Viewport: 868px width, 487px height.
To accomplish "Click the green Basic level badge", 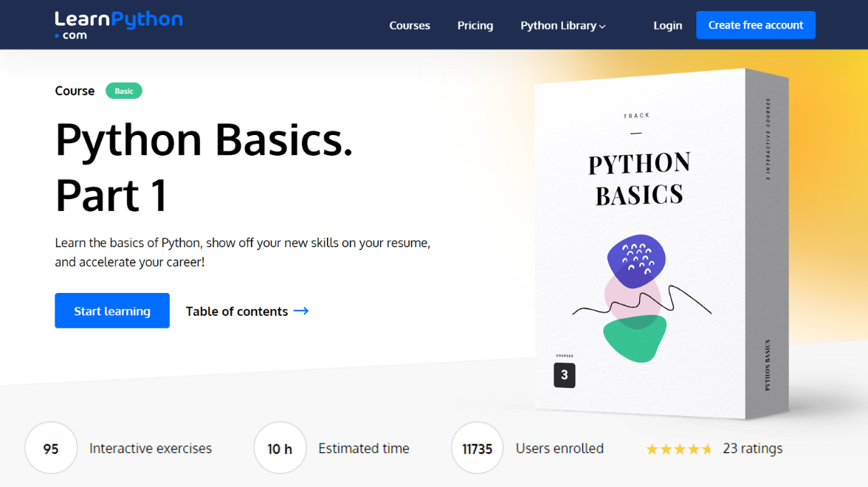I will [124, 91].
